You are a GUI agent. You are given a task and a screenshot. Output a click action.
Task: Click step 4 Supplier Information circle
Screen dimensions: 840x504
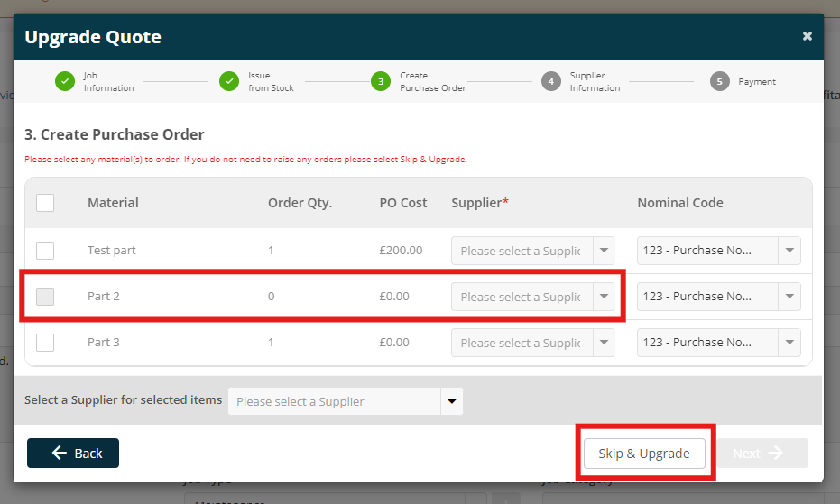point(550,81)
